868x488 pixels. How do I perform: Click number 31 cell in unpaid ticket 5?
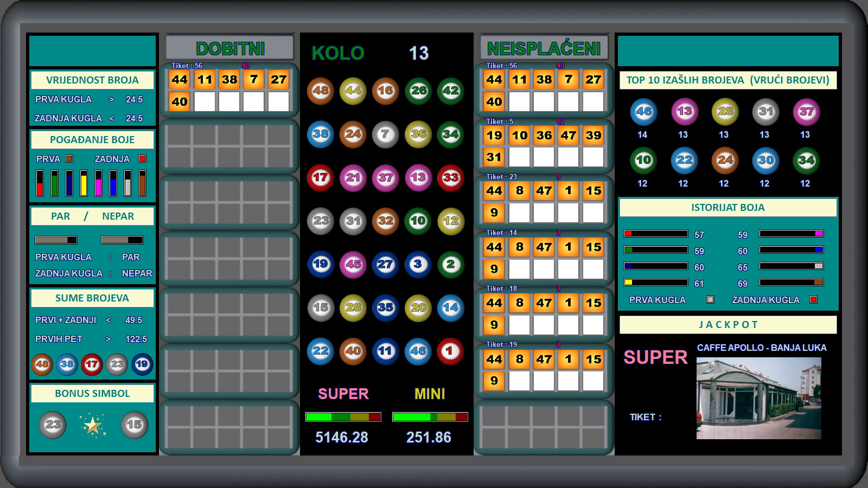pyautogui.click(x=494, y=157)
